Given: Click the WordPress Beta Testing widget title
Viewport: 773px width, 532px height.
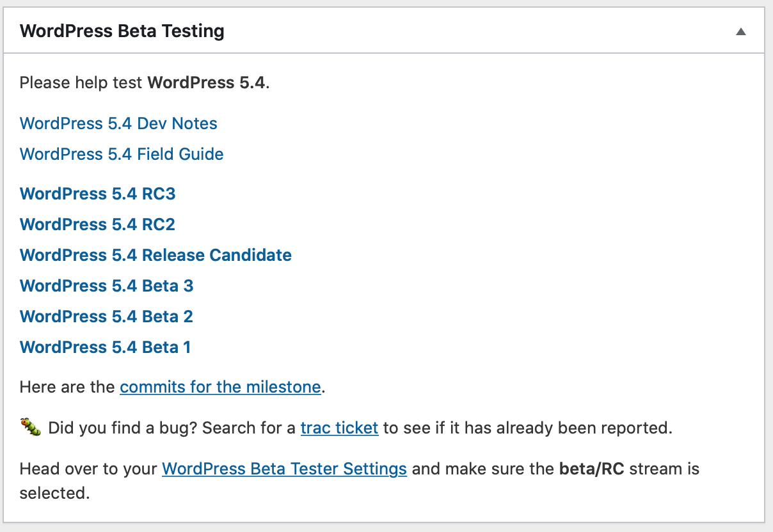Looking at the screenshot, I should pyautogui.click(x=122, y=31).
